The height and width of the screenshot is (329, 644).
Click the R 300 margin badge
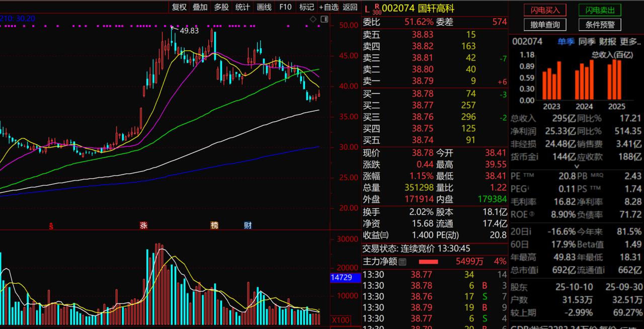(376, 9)
